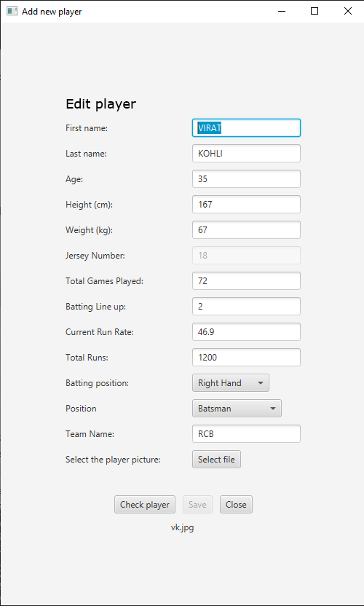Click the Last name field containing KOHLI
The image size is (364, 606).
coord(247,154)
